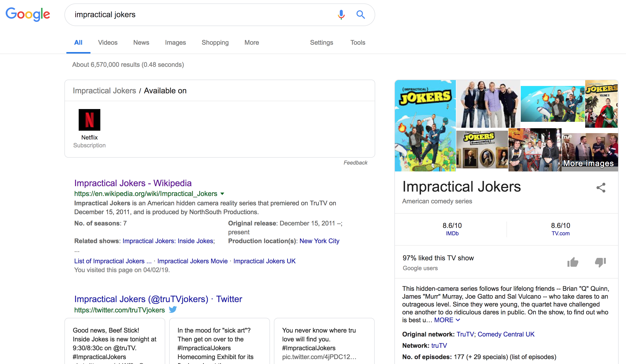Click the voice search microphone icon
The width and height of the screenshot is (626, 364).
pos(341,15)
